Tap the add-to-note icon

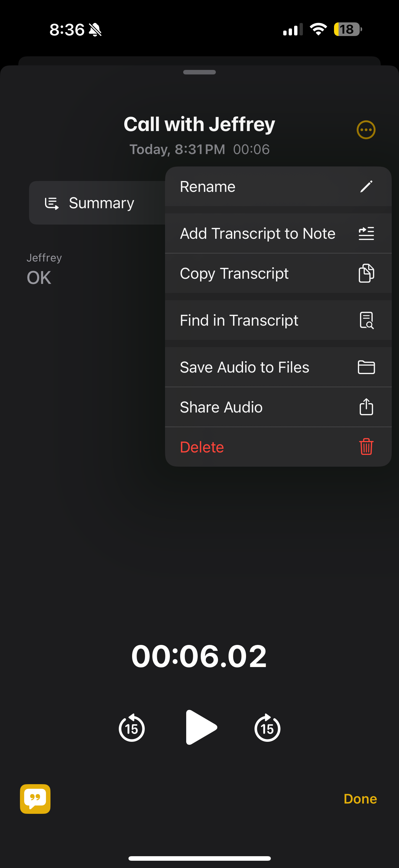click(x=366, y=233)
